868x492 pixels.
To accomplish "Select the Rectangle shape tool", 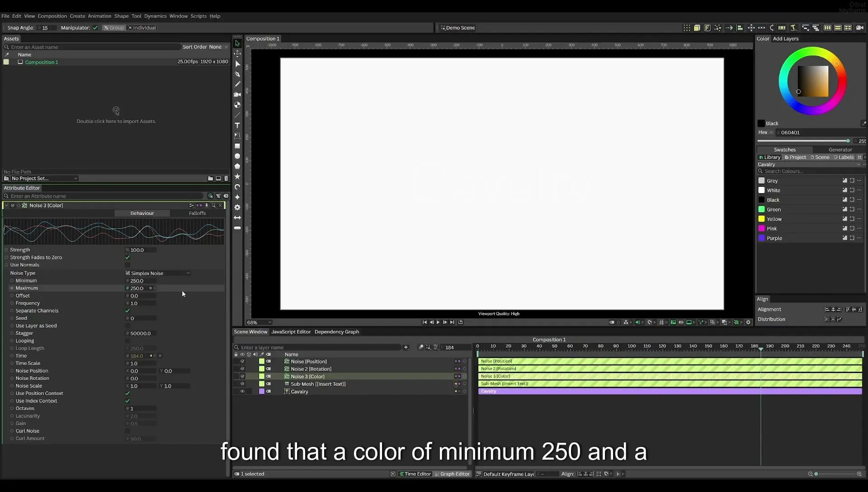I will tap(237, 146).
